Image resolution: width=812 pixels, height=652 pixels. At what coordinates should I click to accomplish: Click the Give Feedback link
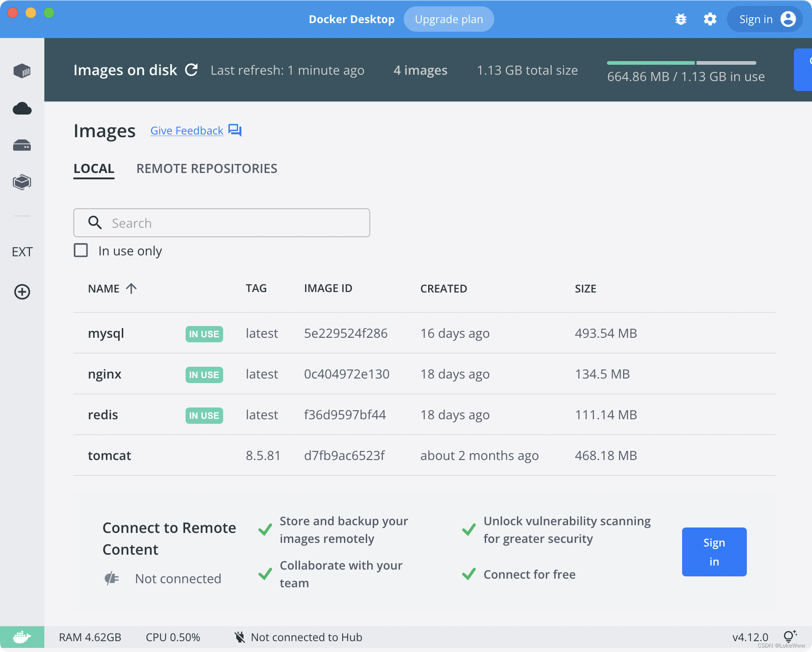point(186,130)
